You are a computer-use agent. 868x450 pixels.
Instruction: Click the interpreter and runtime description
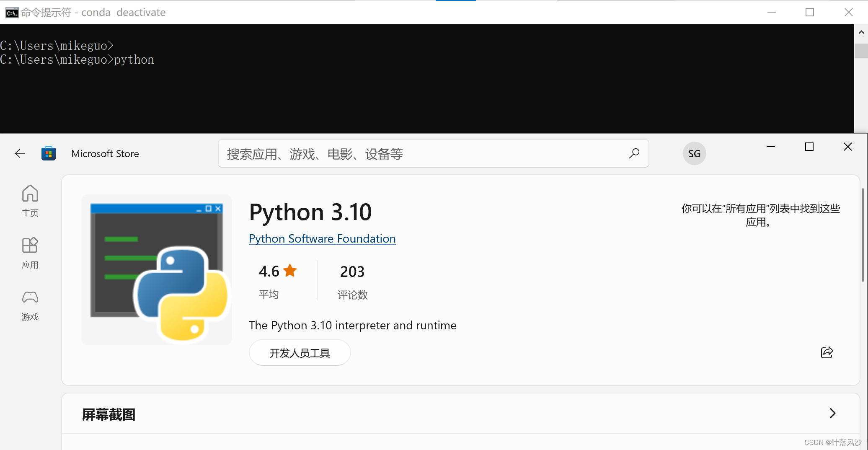coord(353,325)
